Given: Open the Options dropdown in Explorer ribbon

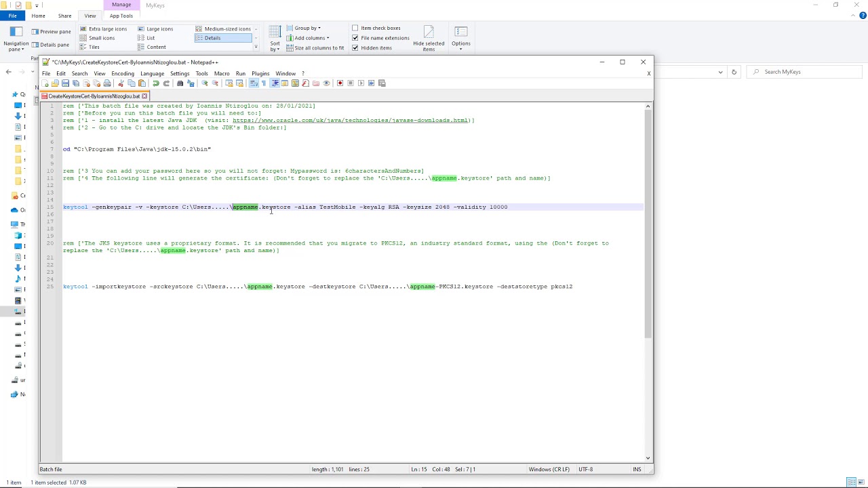Looking at the screenshot, I should pyautogui.click(x=461, y=39).
